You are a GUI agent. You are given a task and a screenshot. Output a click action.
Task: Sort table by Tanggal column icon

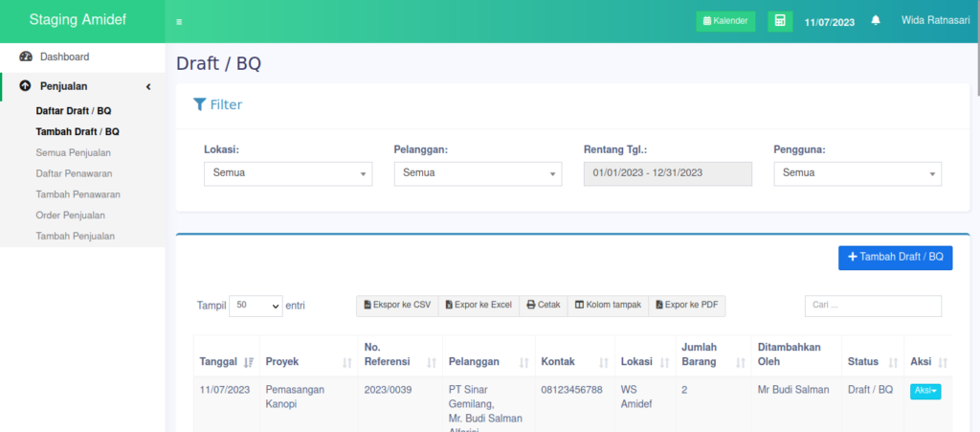(x=249, y=362)
